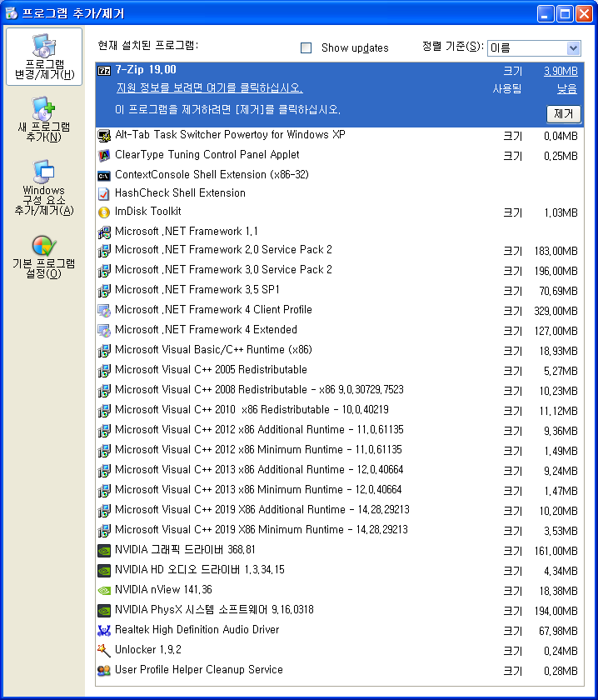Image resolution: width=598 pixels, height=700 pixels.
Task: Open the 7-Zip 지원 정보 support link
Action: tap(210, 88)
